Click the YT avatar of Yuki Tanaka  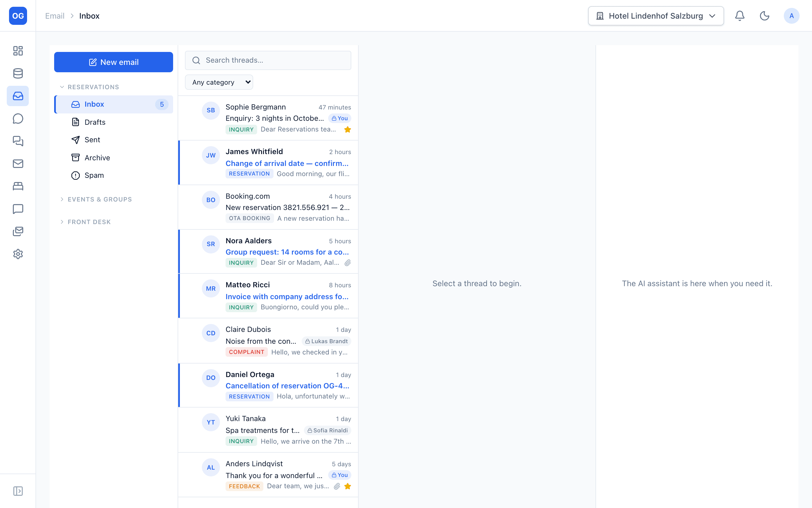[211, 422]
